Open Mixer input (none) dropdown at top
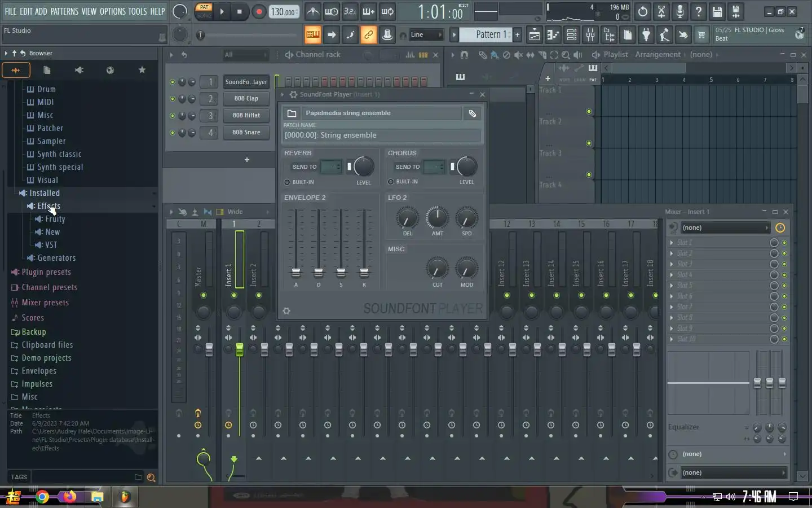Screen dimensions: 812x508 point(725,228)
